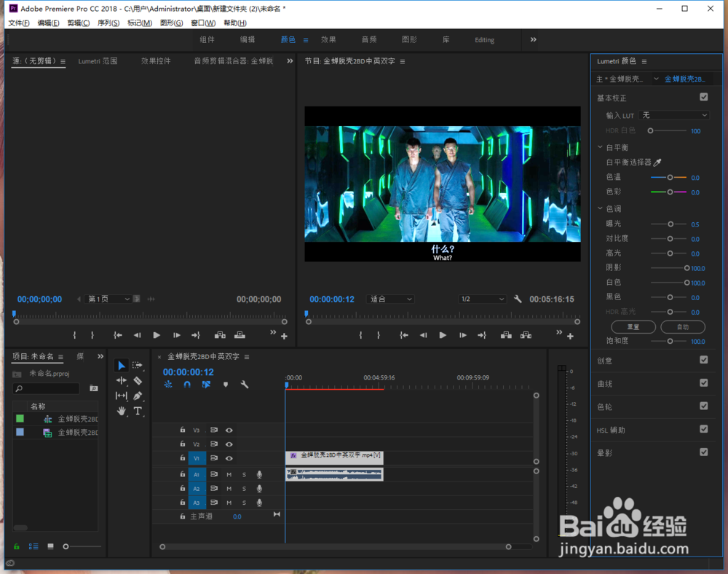Select the Track Select Forward tool
The image size is (728, 574).
pos(138,366)
